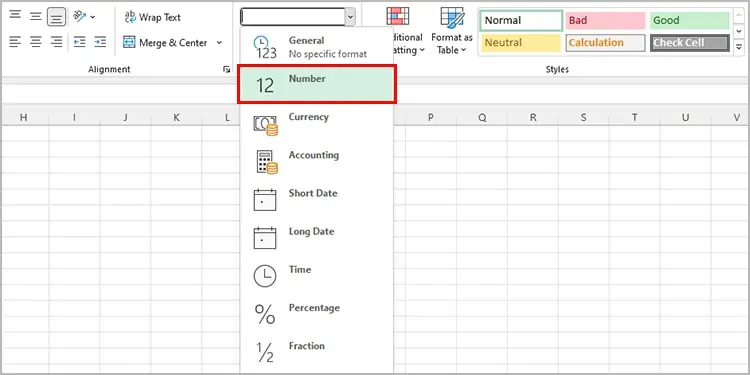Choose Short Date format option
Screen dimensions: 750x375
[x=317, y=199]
